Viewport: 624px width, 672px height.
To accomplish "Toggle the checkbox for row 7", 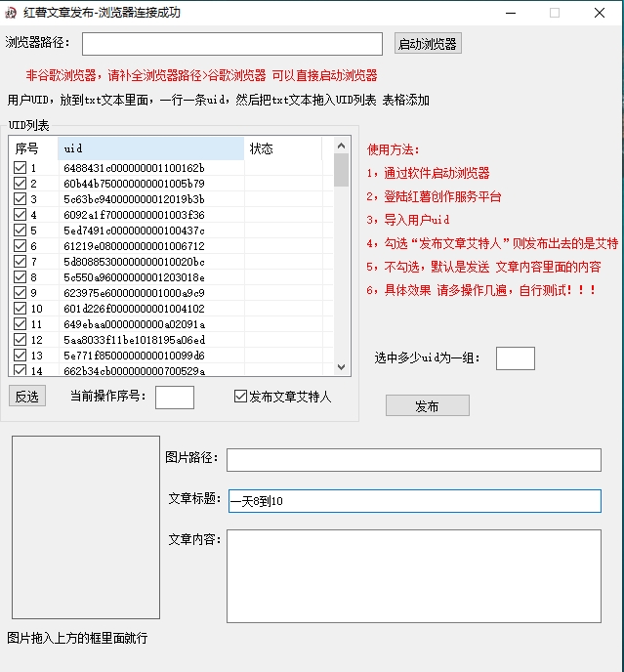I will (x=21, y=262).
